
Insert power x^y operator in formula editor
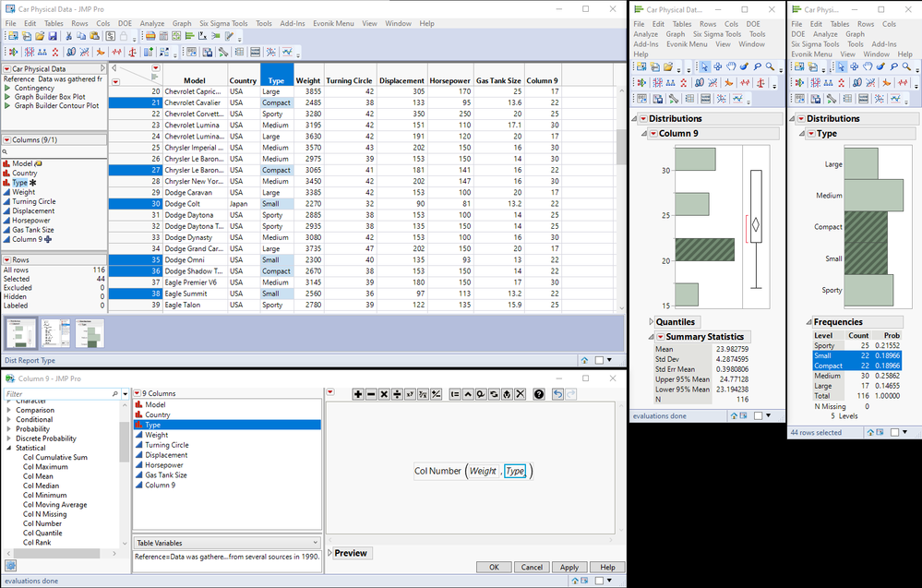(x=410, y=394)
